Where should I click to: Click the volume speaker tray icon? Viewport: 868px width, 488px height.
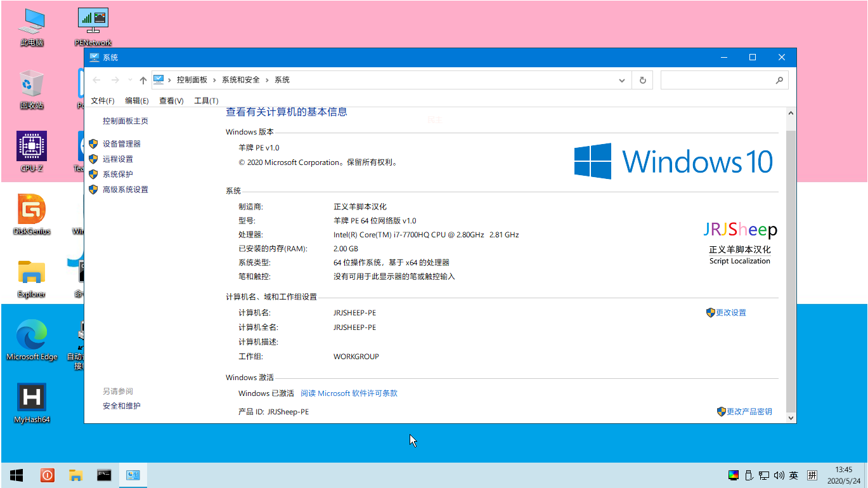coord(779,475)
